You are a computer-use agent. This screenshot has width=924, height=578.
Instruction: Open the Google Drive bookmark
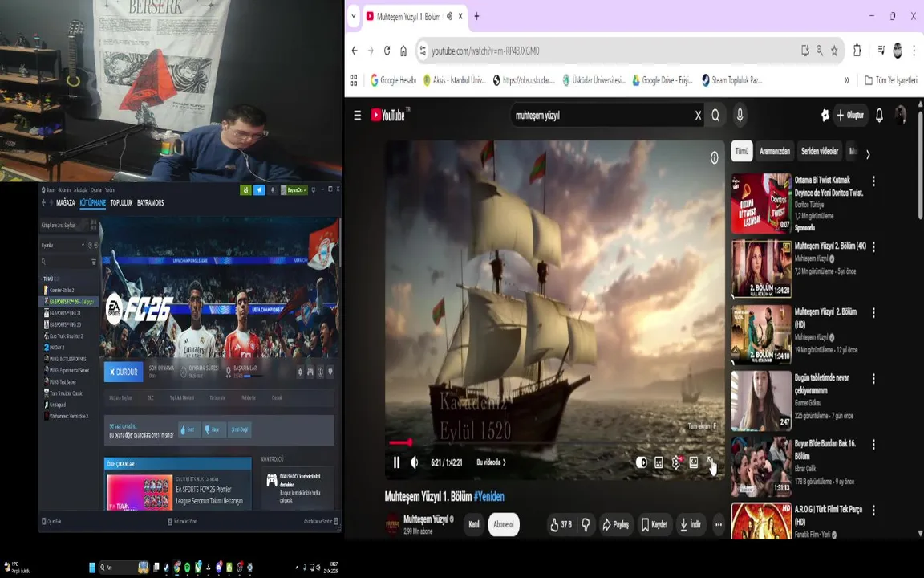(x=663, y=80)
